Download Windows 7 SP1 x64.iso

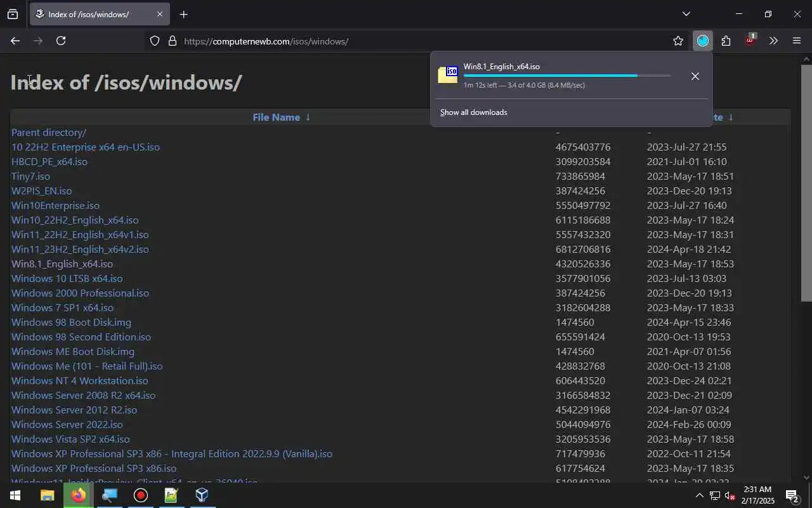pyautogui.click(x=62, y=307)
